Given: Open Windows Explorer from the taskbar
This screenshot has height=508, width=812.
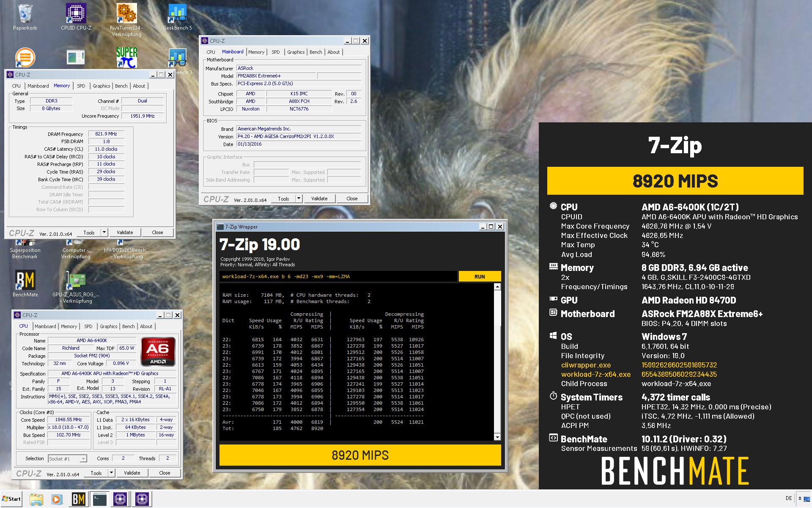Looking at the screenshot, I should (x=36, y=500).
